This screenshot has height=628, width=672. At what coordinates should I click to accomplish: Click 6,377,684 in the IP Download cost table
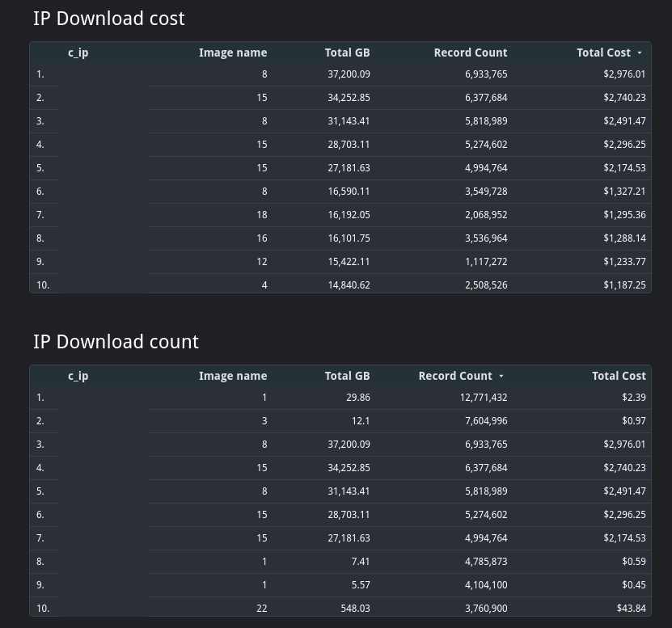[486, 98]
